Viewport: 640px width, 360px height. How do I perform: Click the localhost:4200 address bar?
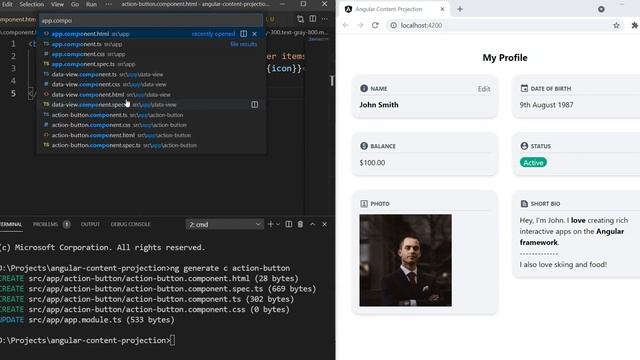[503, 25]
